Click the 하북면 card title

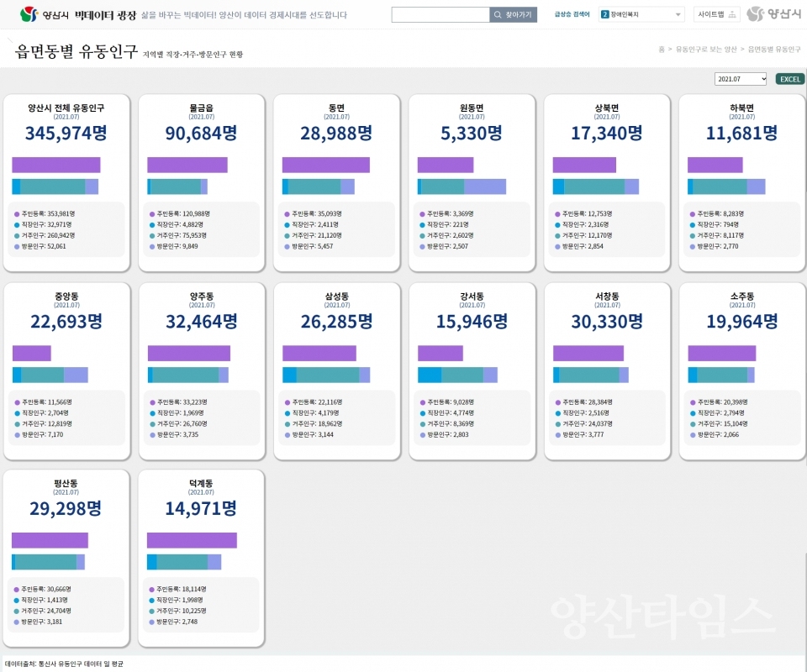(x=741, y=108)
